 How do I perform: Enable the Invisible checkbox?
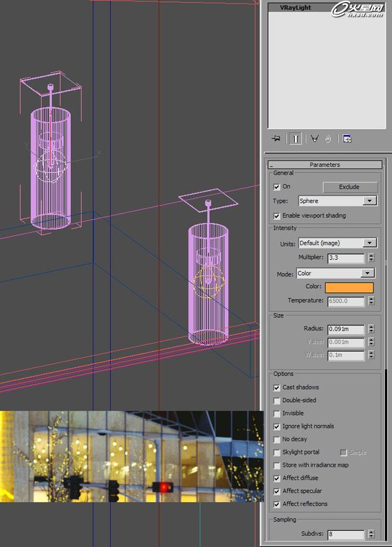coord(277,414)
